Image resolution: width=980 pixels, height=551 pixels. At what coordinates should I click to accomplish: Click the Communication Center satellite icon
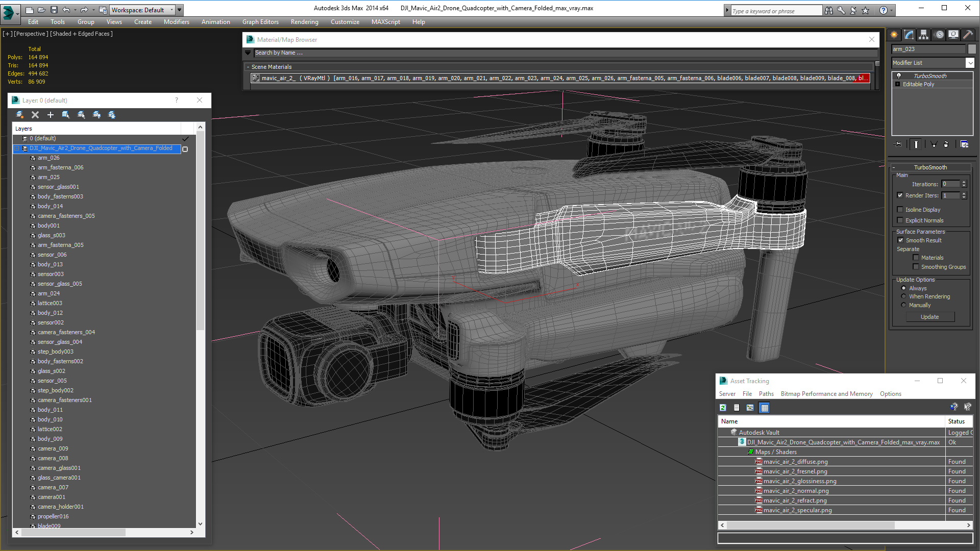[x=853, y=10]
